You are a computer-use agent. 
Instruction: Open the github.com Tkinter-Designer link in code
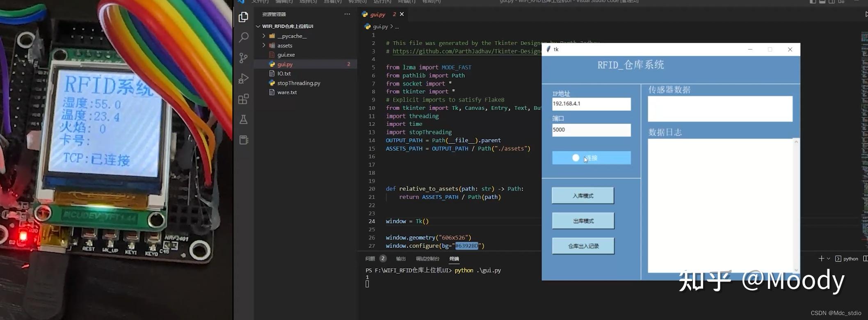coord(467,51)
